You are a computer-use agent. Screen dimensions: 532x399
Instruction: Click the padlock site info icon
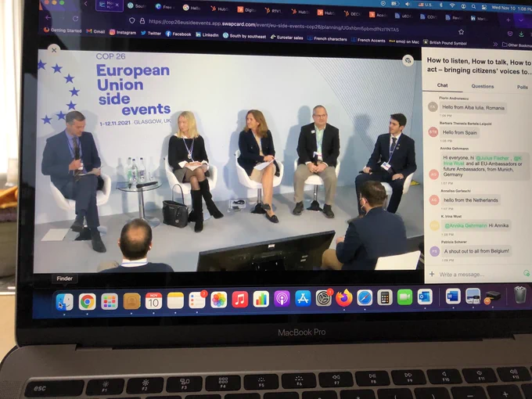[x=142, y=21]
